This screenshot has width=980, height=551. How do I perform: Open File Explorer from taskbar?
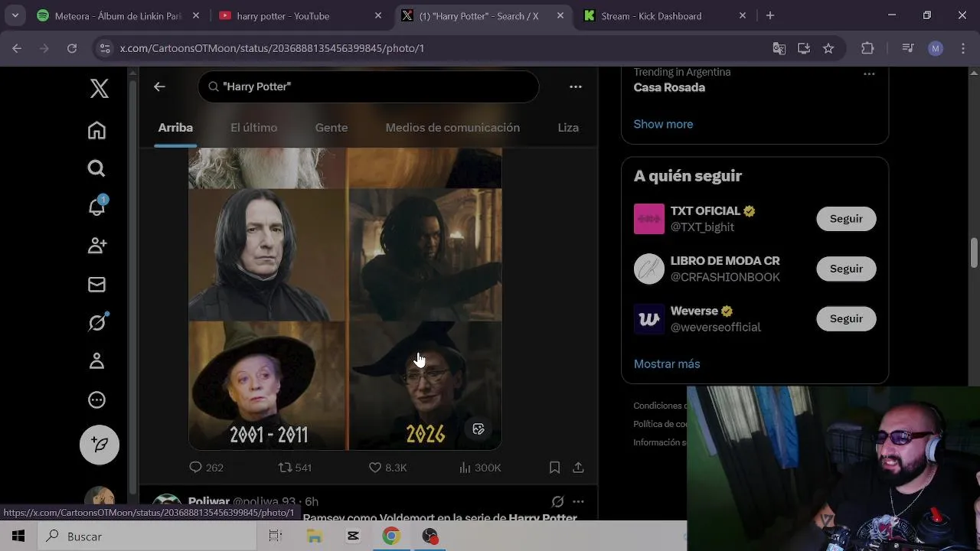(x=314, y=536)
